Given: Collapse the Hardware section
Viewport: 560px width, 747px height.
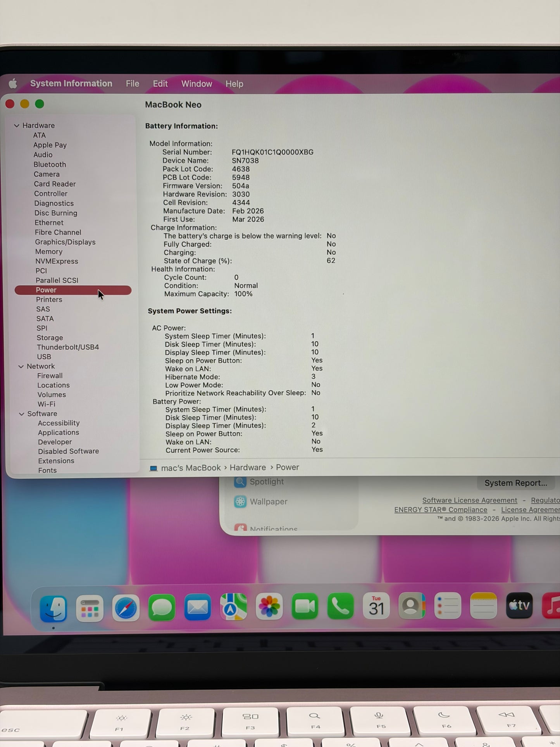Looking at the screenshot, I should [x=17, y=126].
